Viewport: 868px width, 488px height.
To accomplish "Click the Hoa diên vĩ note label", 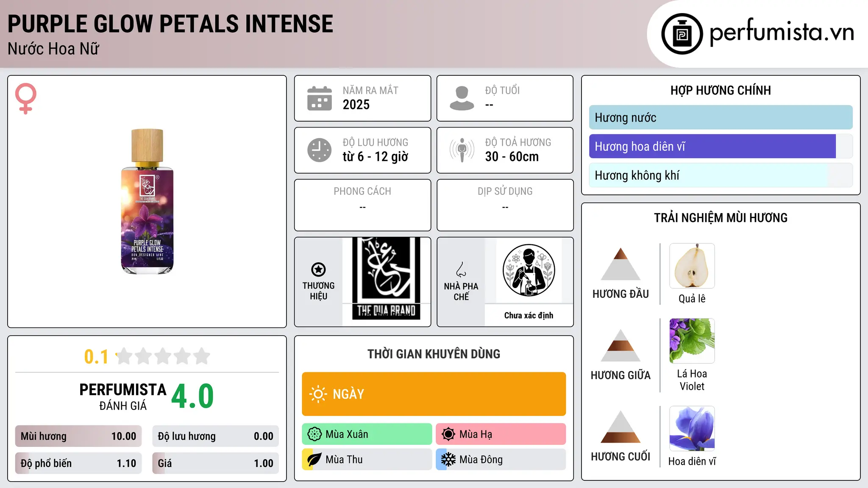I will [692, 461].
